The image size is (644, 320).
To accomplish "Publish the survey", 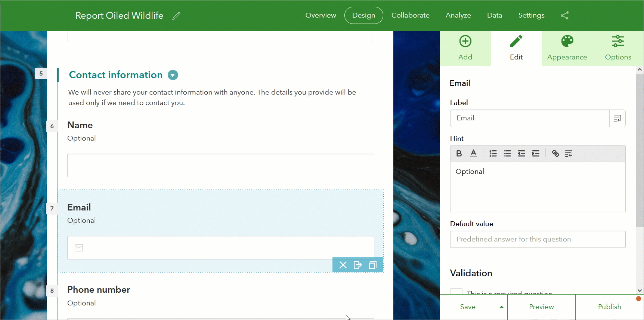I will coord(609,307).
